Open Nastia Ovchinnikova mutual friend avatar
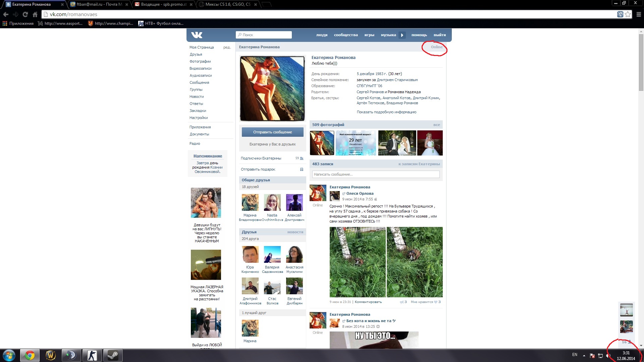Viewport: 644px width, 362px height. (272, 202)
